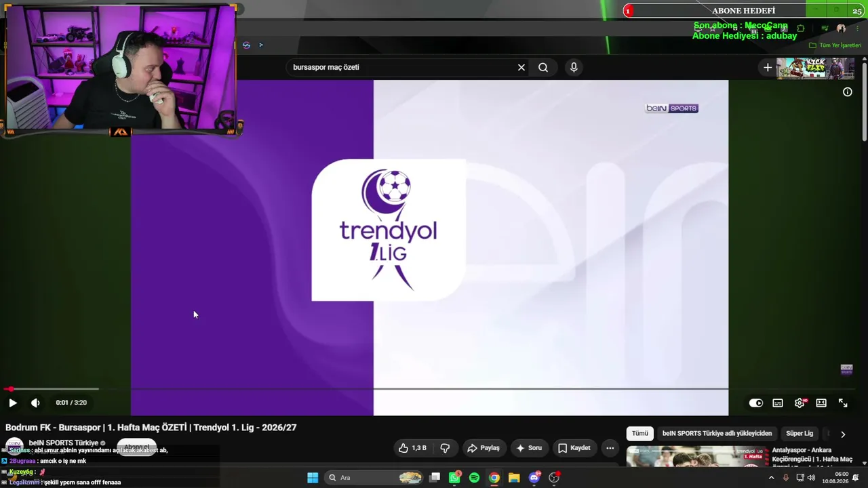Screen dimensions: 868x488
Task: Open the video info card icon
Action: [848, 92]
